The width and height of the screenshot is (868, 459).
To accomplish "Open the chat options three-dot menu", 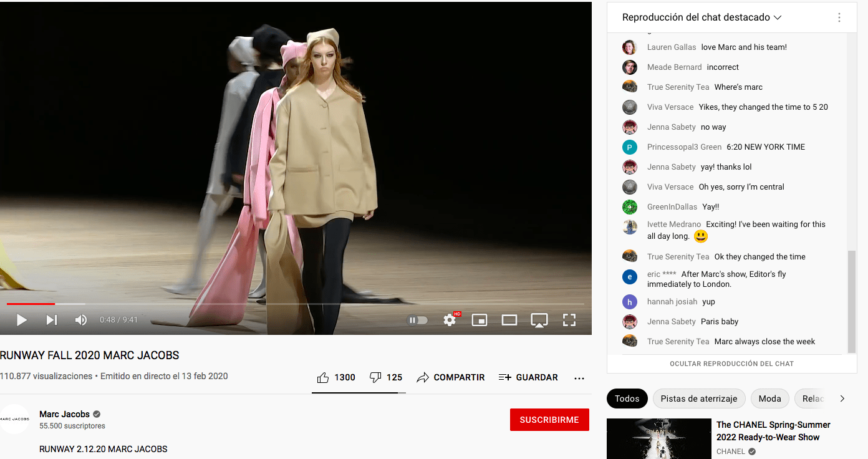I will pos(839,17).
